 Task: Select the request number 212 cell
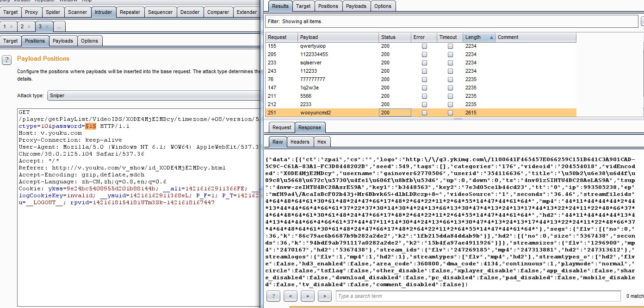[282, 105]
